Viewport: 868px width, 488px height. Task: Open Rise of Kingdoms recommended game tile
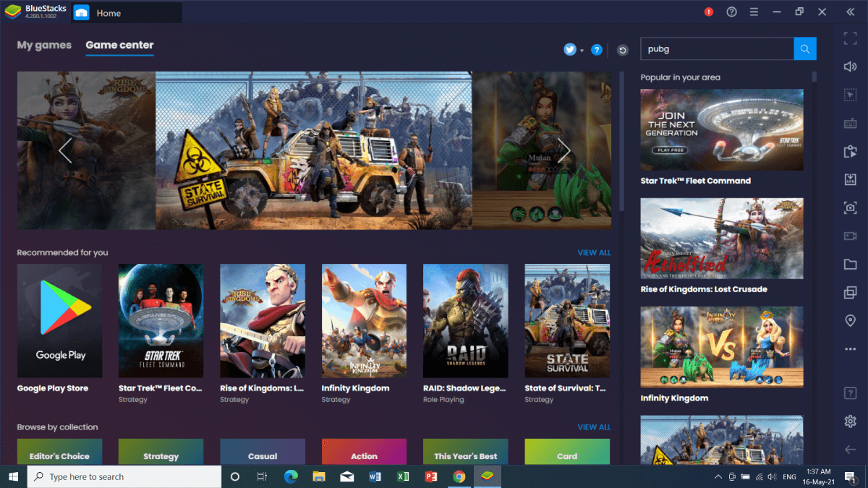tap(263, 321)
